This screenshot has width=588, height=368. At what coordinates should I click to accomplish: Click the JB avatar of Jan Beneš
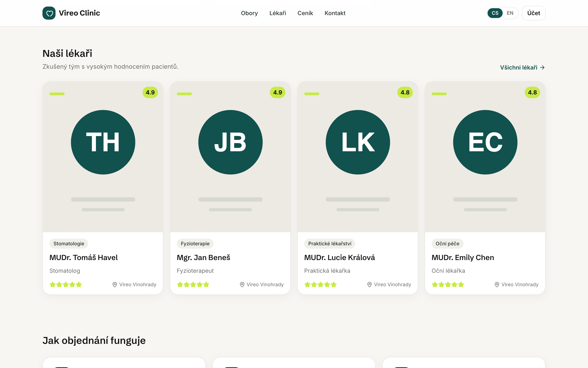click(230, 142)
